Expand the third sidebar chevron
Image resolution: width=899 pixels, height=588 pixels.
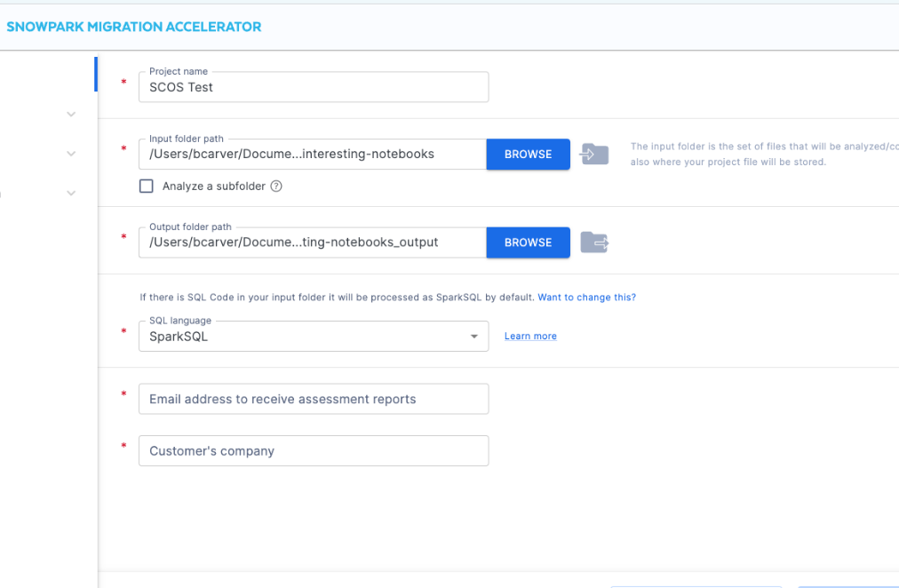click(x=71, y=193)
